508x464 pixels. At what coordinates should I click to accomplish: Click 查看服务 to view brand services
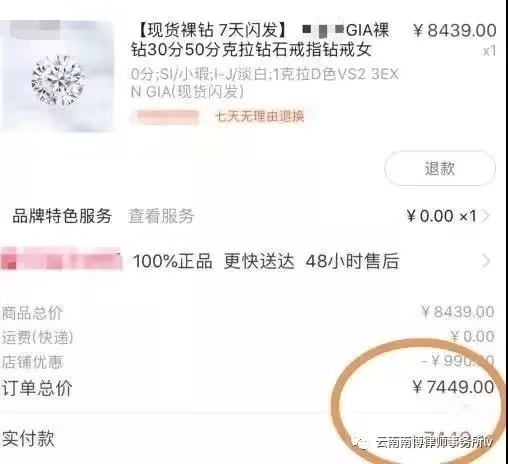point(161,216)
